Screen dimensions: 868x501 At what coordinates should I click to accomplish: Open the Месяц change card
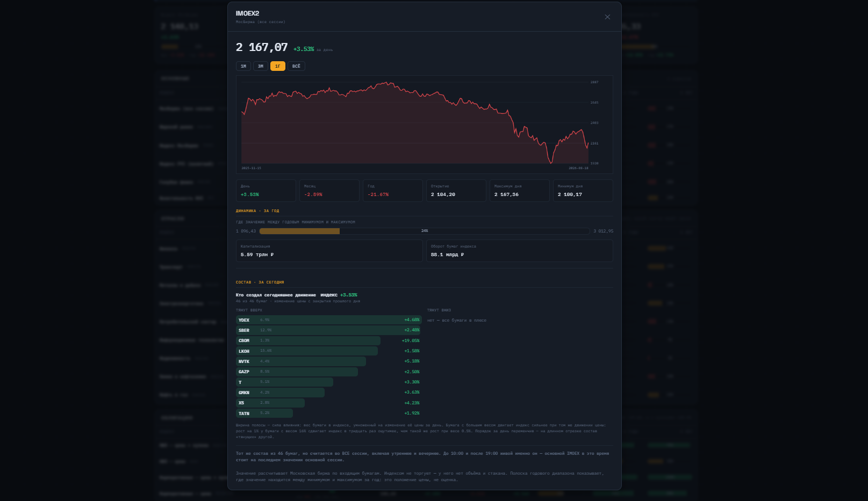329,191
